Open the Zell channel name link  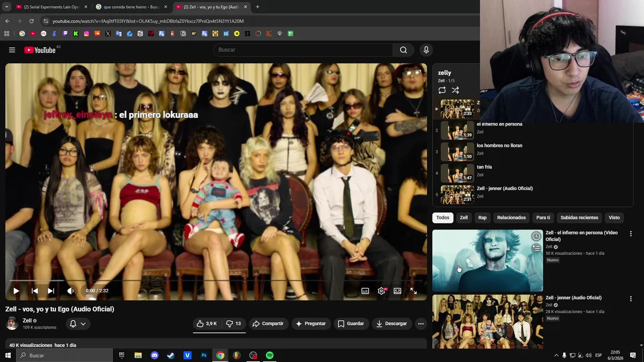(x=27, y=320)
